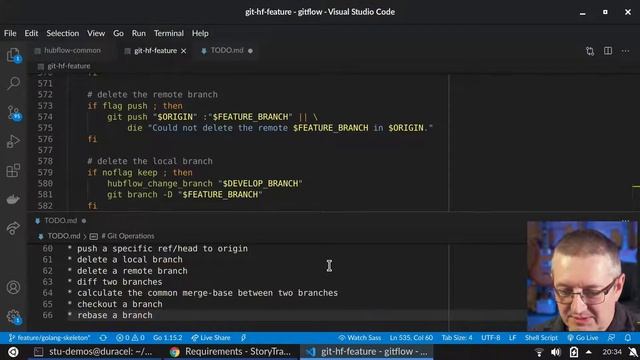
Task: Change indentation via Tab Size: 4
Action: (x=457, y=338)
